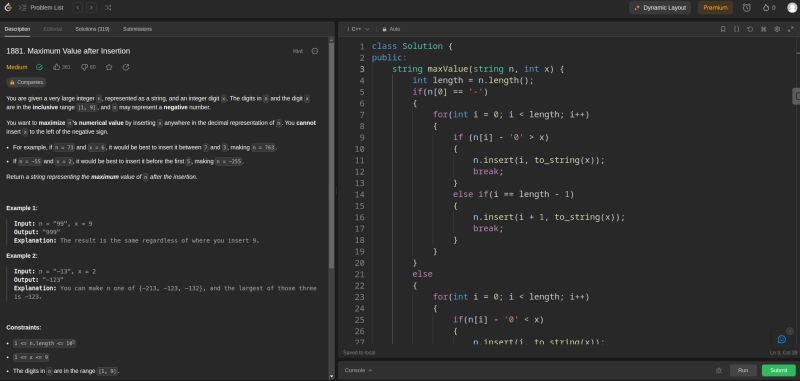Click the editor bookmark icon
This screenshot has width=800, height=381.
(723, 29)
